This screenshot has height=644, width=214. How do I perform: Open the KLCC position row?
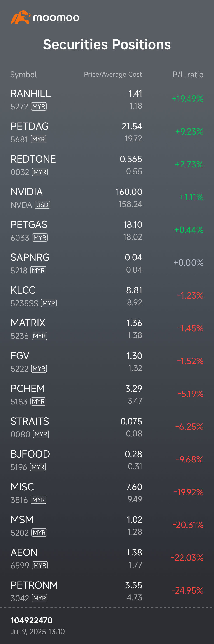coord(107,297)
